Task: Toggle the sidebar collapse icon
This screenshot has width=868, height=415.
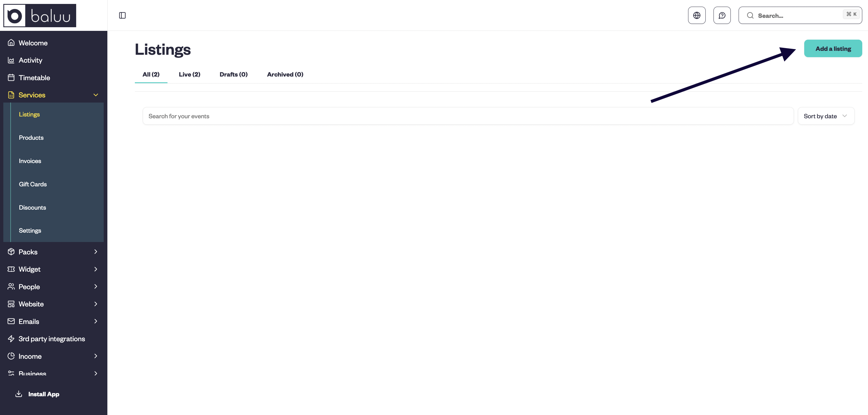Action: [122, 15]
